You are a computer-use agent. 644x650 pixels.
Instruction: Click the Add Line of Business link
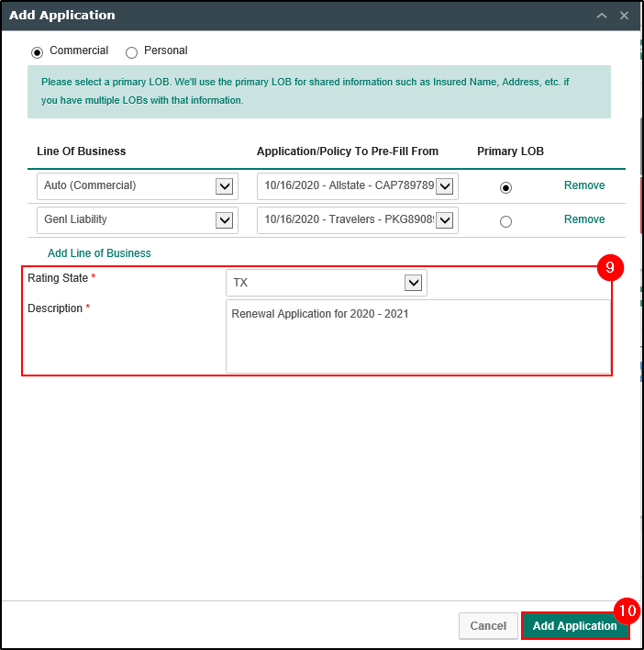tap(99, 253)
